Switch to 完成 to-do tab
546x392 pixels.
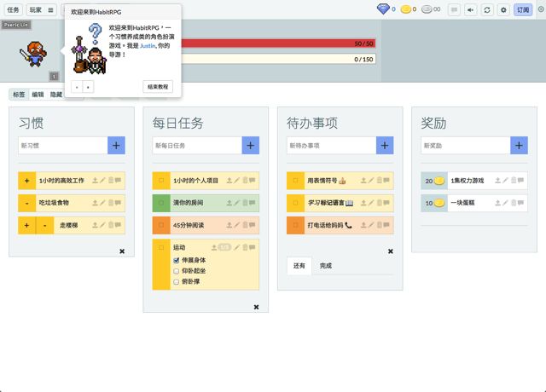pos(326,266)
